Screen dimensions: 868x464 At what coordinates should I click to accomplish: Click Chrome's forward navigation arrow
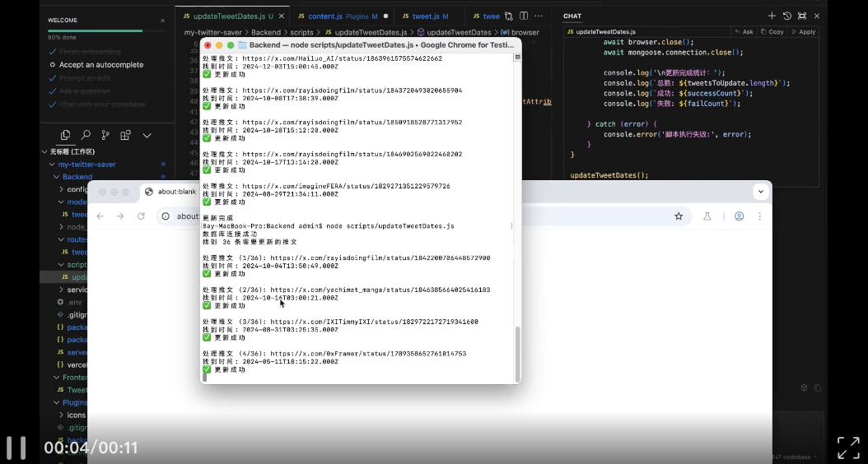[121, 216]
